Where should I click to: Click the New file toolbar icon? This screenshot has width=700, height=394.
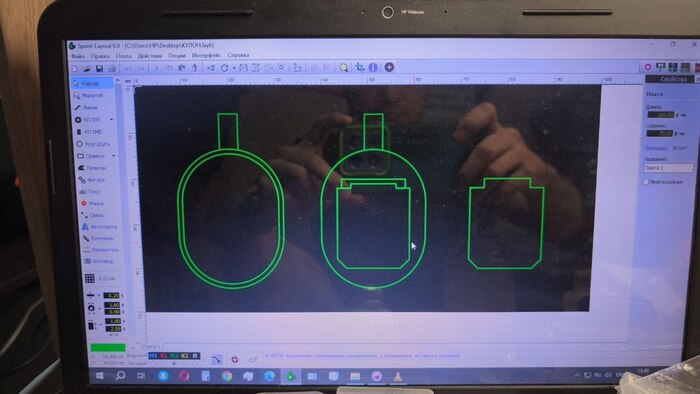(75, 68)
